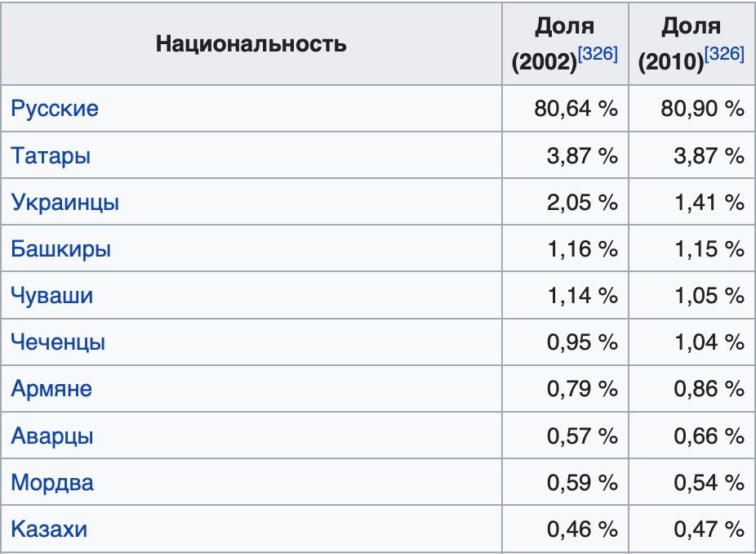Open the Башкиры article link
This screenshot has width=756, height=554.
[x=60, y=248]
